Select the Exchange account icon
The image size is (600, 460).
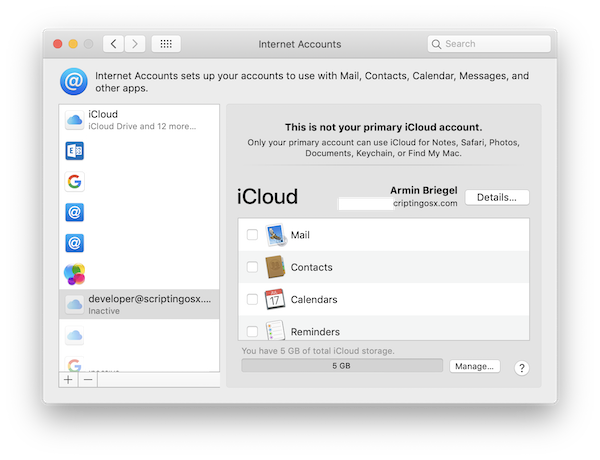75,151
